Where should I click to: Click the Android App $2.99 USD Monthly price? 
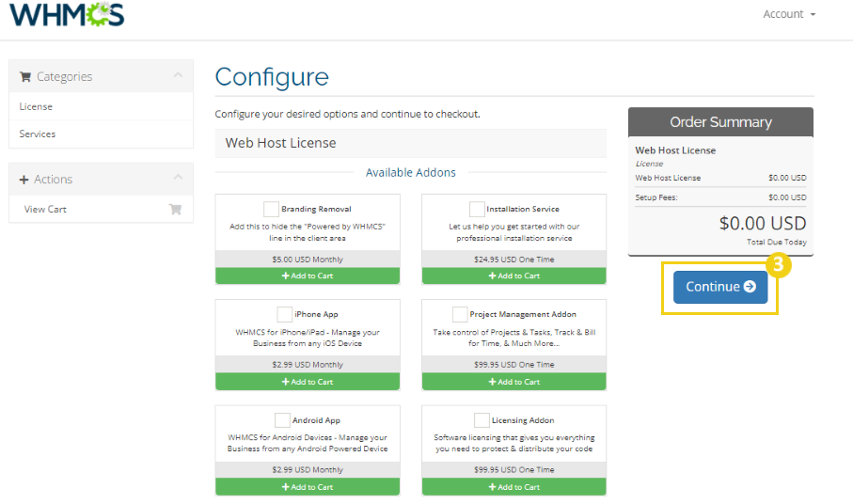pos(308,470)
